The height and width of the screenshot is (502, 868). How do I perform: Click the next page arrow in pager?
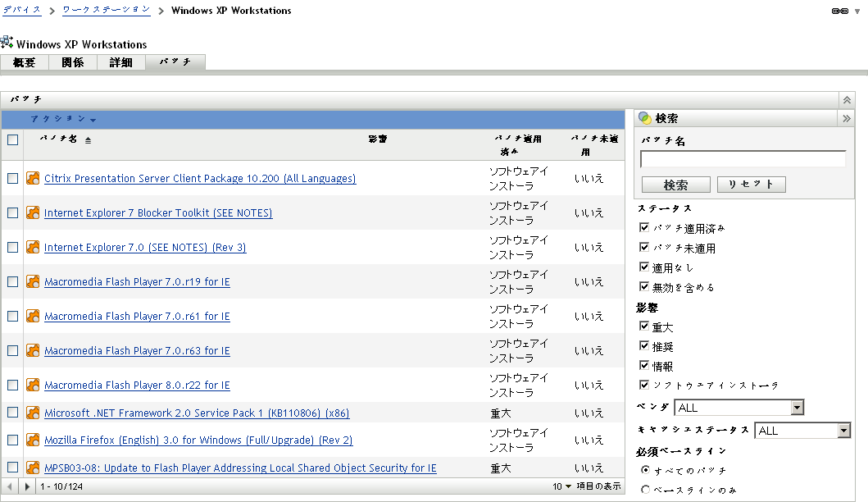pyautogui.click(x=27, y=486)
